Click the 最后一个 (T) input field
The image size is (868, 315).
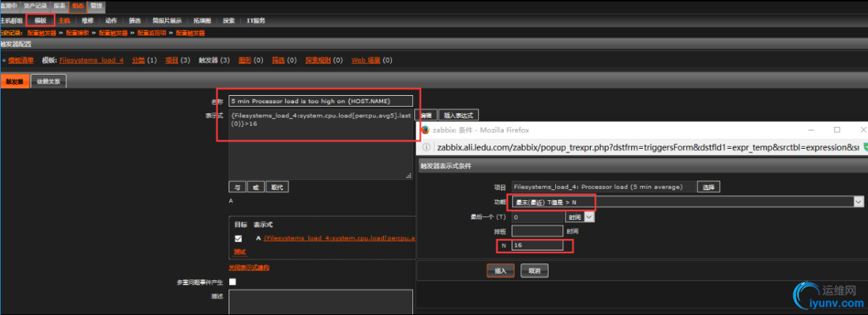tap(538, 217)
